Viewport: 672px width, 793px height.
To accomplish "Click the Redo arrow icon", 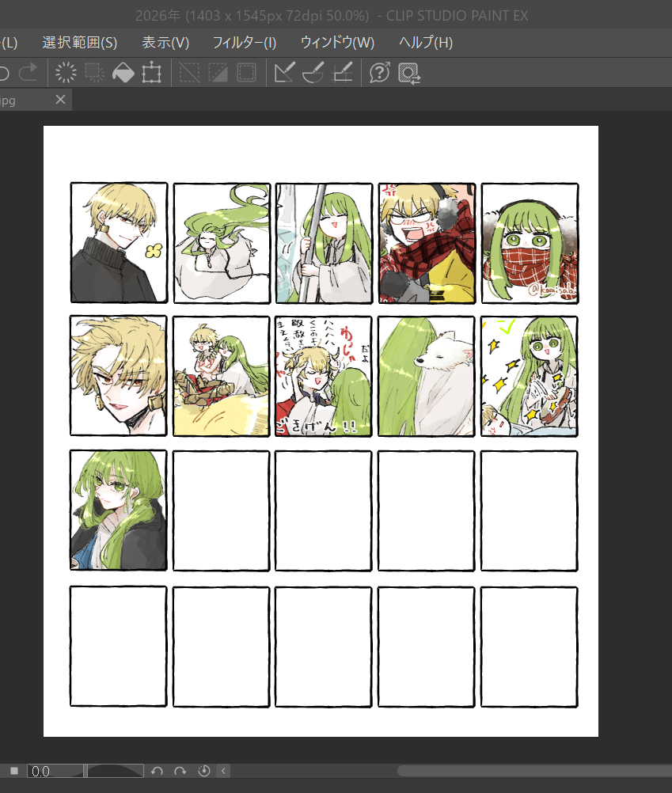I will click(x=28, y=74).
